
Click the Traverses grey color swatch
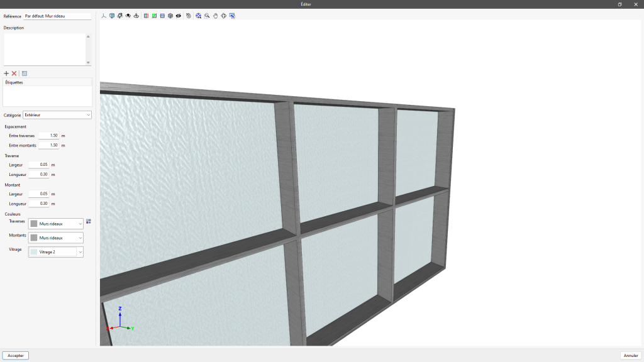point(34,224)
